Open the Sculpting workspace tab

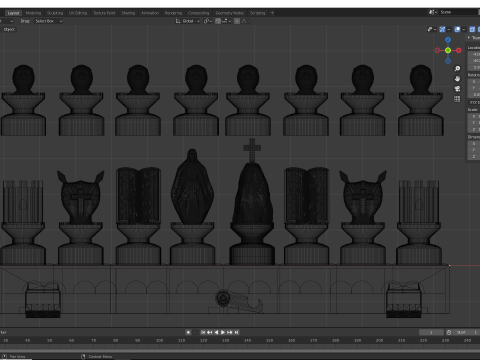[x=55, y=13]
